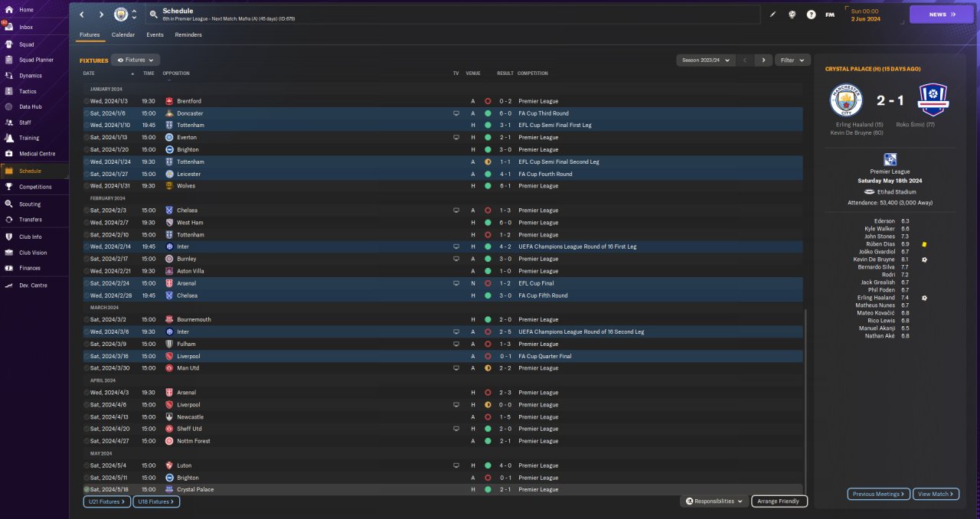This screenshot has width=980, height=519.
Task: Click the help question mark icon
Action: pyautogui.click(x=812, y=15)
